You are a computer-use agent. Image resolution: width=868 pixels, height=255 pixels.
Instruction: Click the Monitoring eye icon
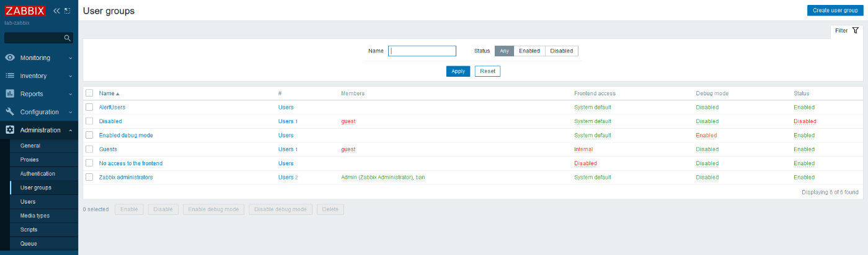coord(10,58)
